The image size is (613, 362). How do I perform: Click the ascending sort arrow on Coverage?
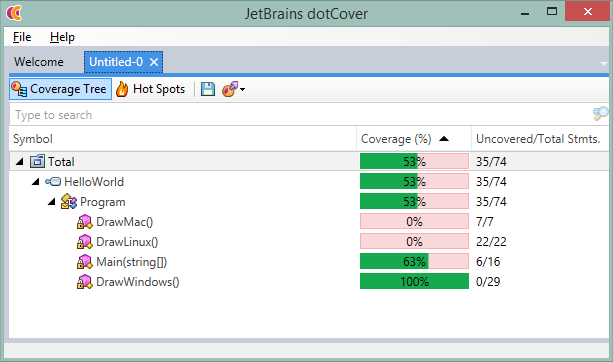click(444, 139)
